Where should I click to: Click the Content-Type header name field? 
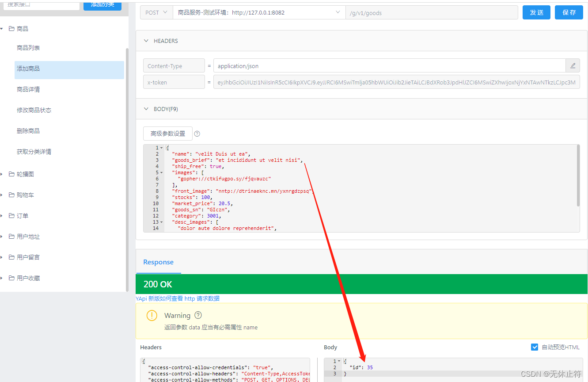pyautogui.click(x=174, y=65)
